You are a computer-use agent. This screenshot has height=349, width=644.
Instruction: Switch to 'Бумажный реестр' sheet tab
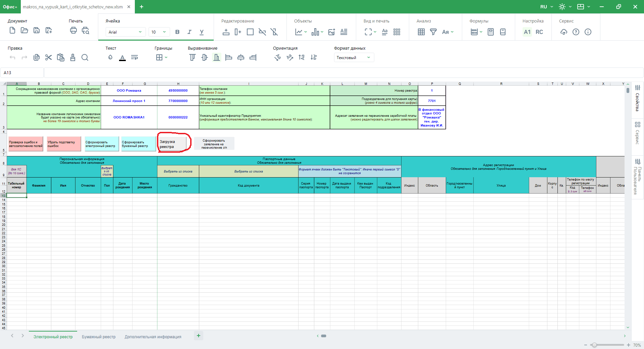click(x=99, y=337)
